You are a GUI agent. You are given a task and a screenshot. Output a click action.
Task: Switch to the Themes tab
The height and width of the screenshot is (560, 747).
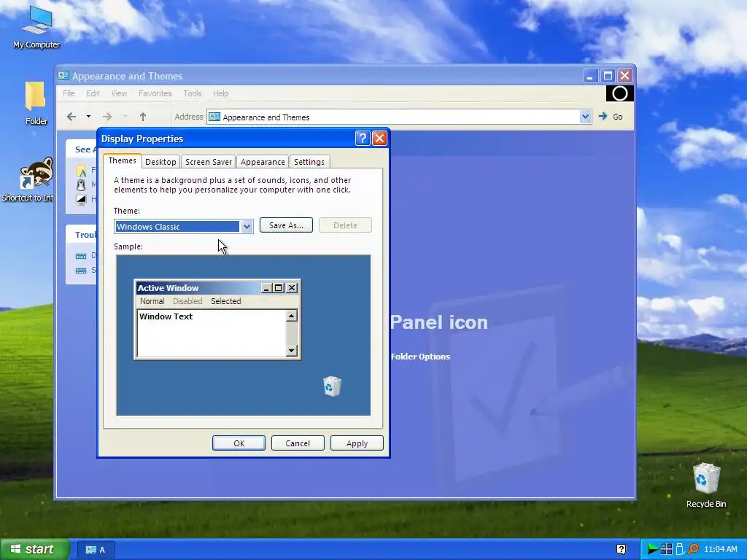[x=123, y=161]
